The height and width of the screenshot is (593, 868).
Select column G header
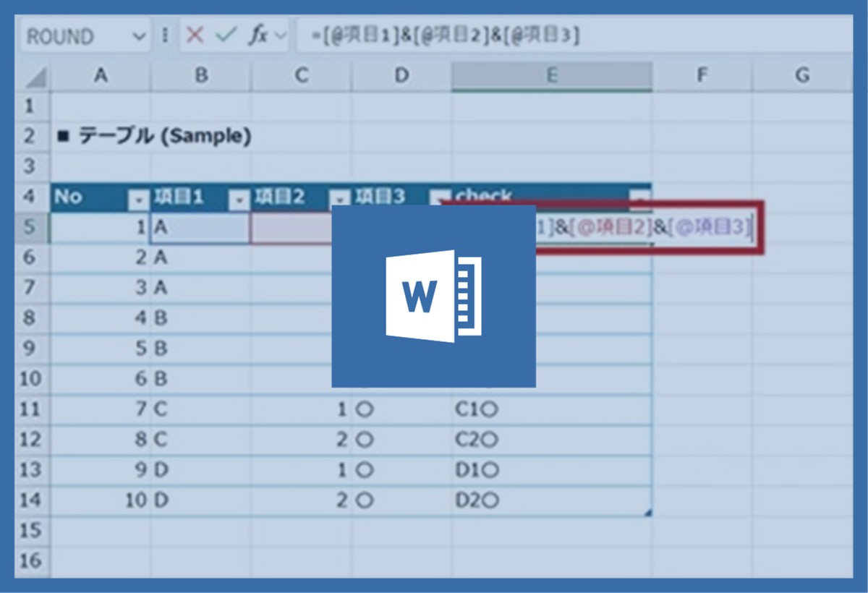coord(801,75)
